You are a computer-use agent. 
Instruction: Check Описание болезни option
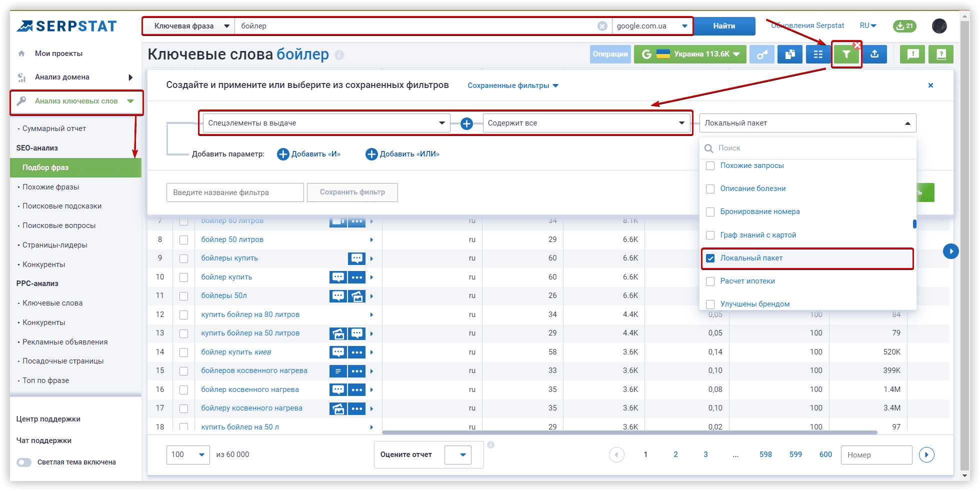point(710,189)
